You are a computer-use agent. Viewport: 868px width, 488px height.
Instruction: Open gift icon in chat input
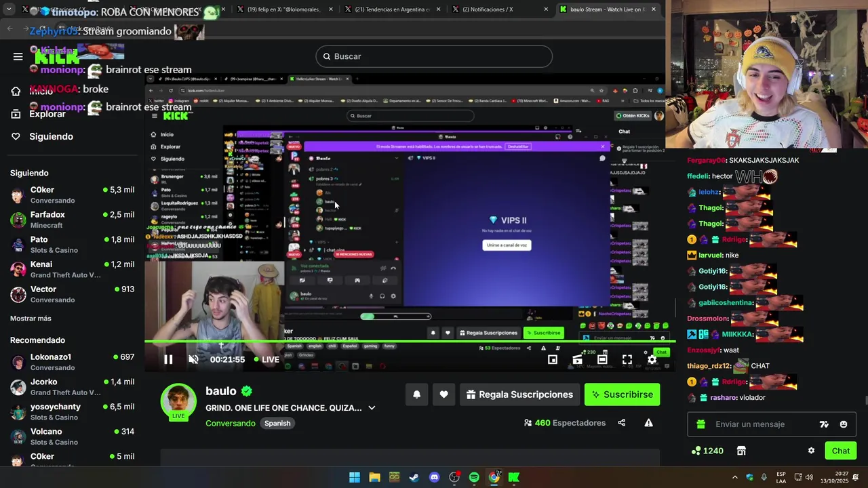coord(701,424)
